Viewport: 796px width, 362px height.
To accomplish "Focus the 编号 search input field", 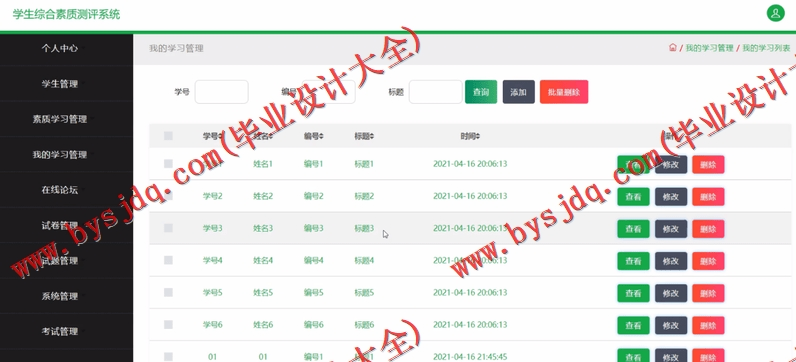I will (328, 92).
